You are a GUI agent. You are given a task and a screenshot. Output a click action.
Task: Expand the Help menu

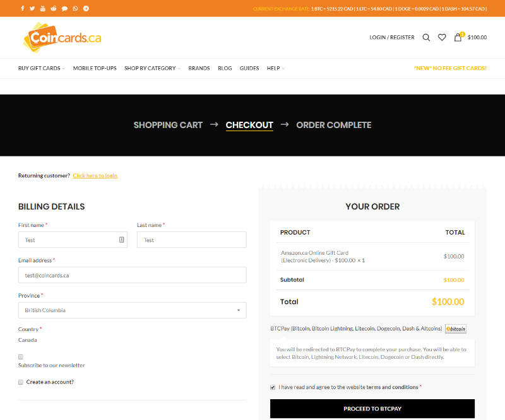pos(276,68)
